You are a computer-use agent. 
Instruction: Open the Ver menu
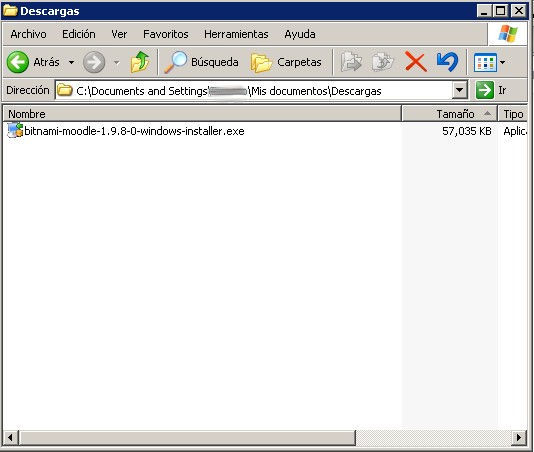click(119, 34)
